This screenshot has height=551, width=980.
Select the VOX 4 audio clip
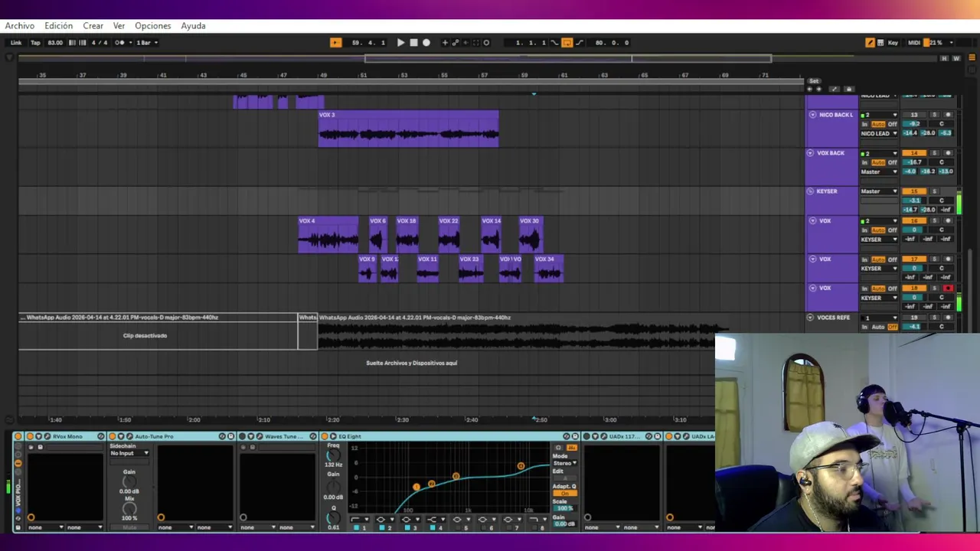[328, 235]
